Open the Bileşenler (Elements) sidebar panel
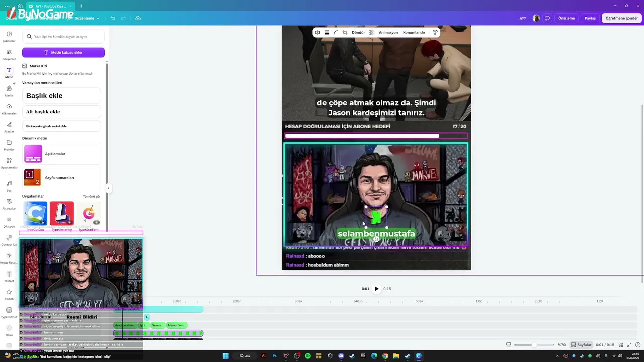This screenshot has width=644, height=362. tap(9, 55)
